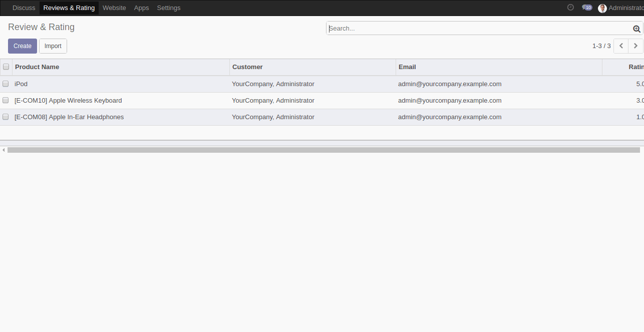Open the Discuss menu
Viewport: 644px width, 332px height.
[x=24, y=8]
